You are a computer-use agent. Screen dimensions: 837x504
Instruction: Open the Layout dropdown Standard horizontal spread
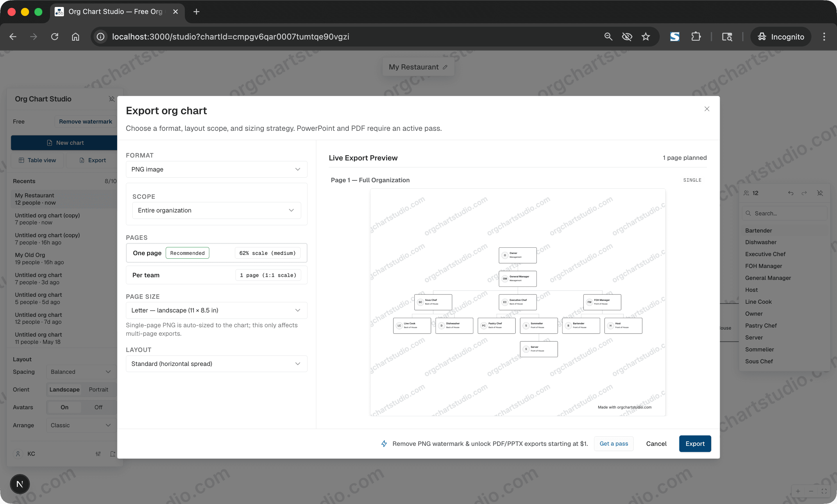(x=216, y=364)
